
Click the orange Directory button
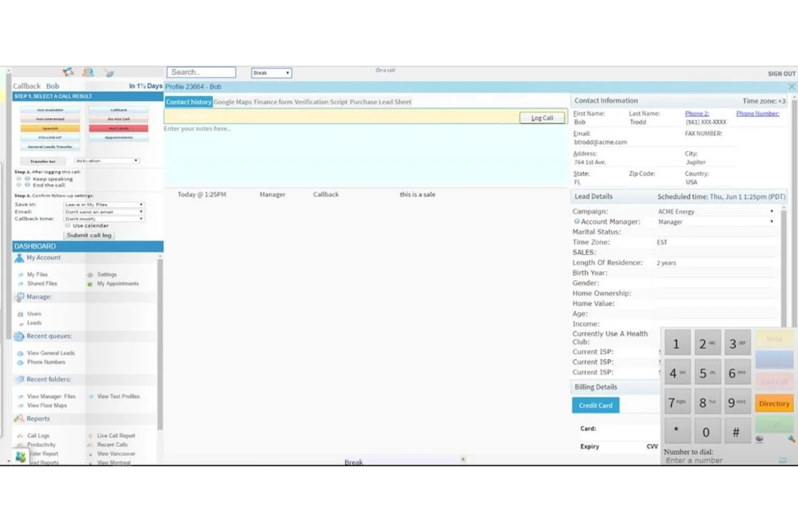774,403
